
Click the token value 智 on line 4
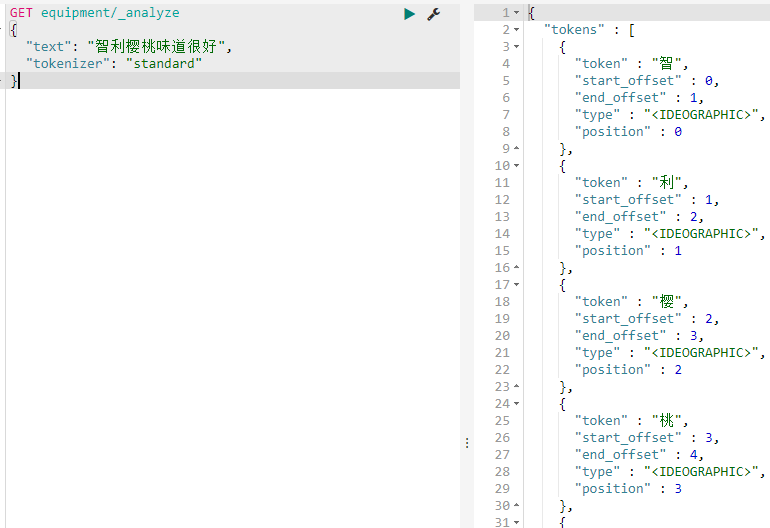(x=666, y=64)
